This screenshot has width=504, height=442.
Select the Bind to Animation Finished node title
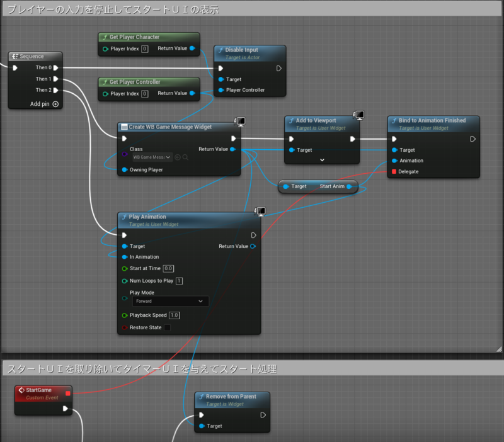(432, 120)
